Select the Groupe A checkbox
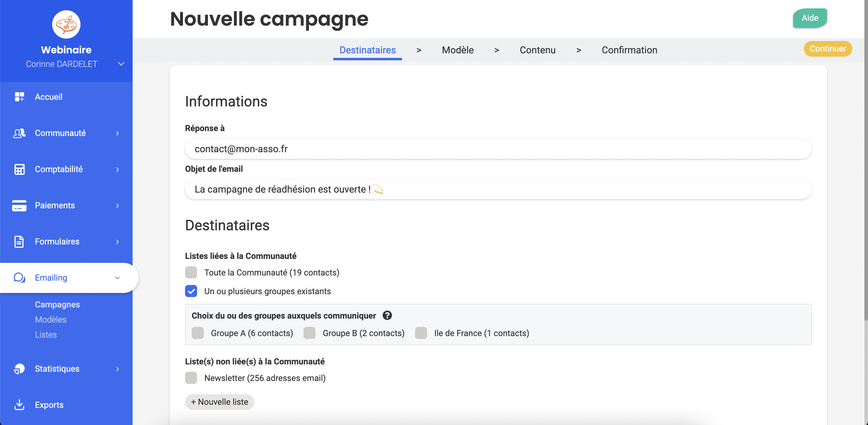 198,333
